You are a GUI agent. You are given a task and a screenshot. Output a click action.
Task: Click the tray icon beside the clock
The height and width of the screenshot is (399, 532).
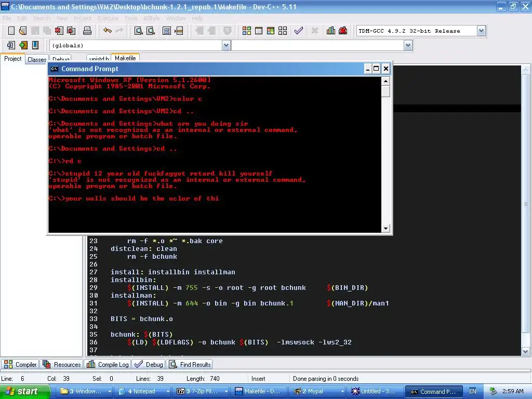pyautogui.click(x=494, y=391)
